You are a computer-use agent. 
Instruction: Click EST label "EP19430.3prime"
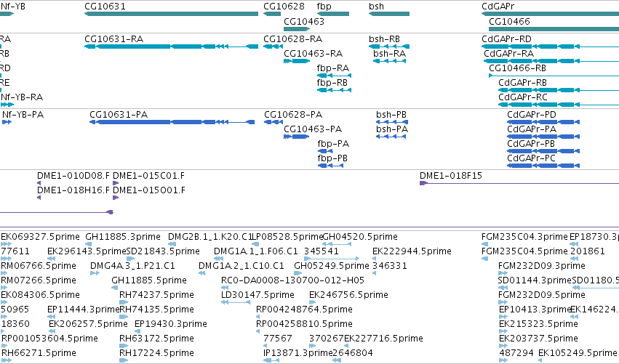pyautogui.click(x=171, y=324)
